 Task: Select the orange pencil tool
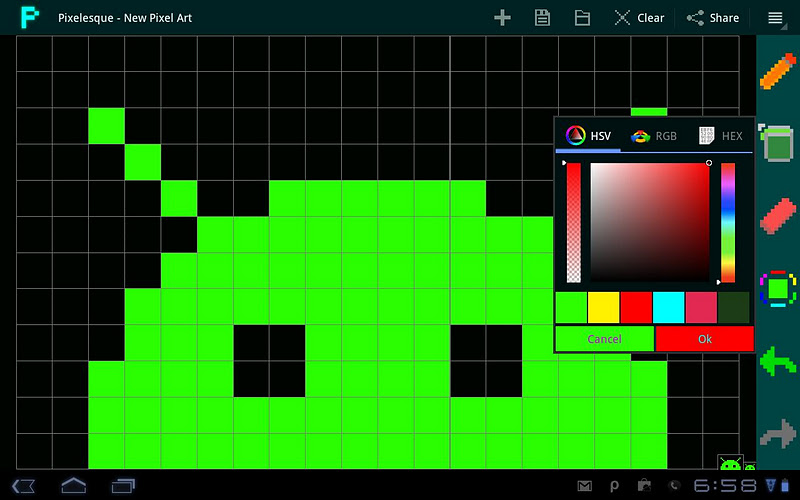click(x=778, y=71)
